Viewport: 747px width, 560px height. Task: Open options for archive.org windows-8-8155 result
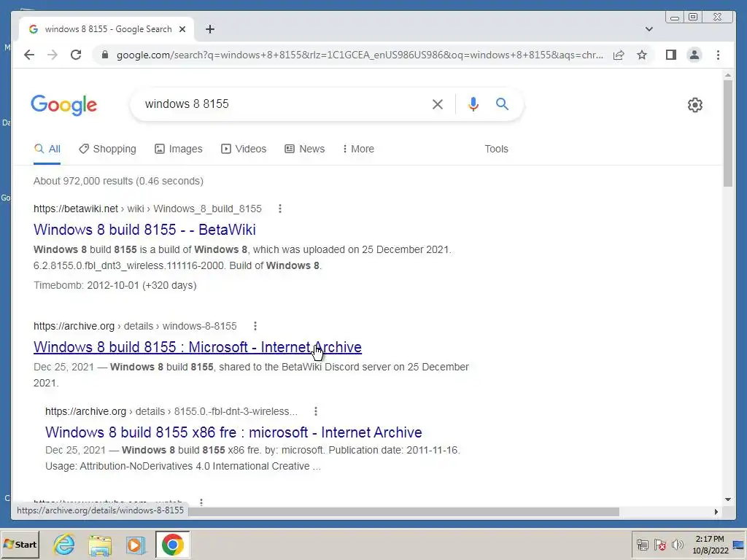[x=255, y=326]
